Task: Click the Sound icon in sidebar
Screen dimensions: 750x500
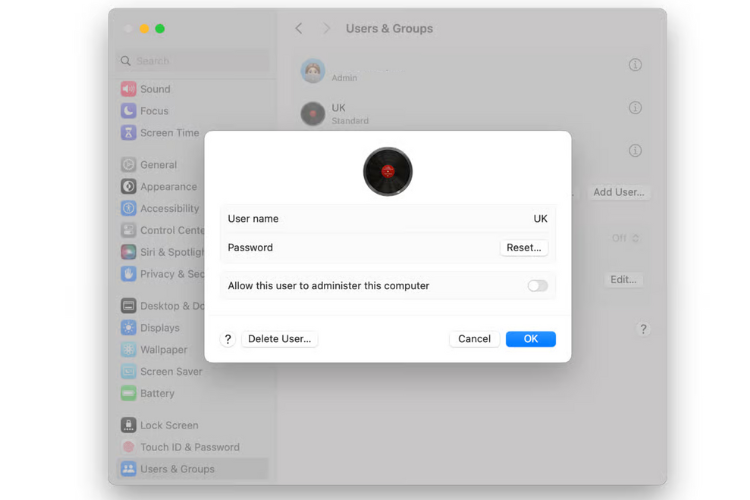Action: coord(128,89)
